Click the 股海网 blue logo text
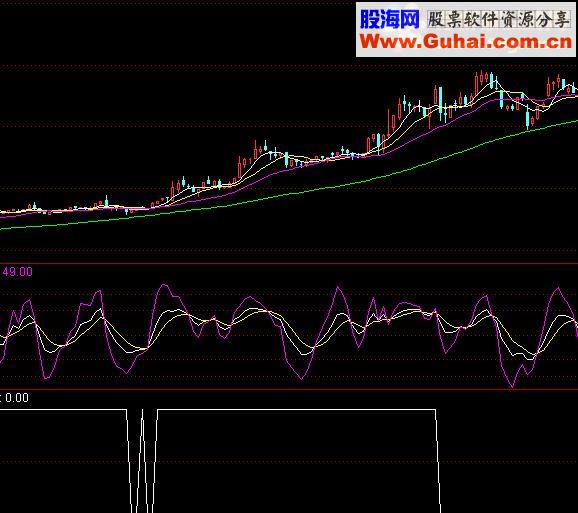This screenshot has width=578, height=513. click(x=390, y=19)
